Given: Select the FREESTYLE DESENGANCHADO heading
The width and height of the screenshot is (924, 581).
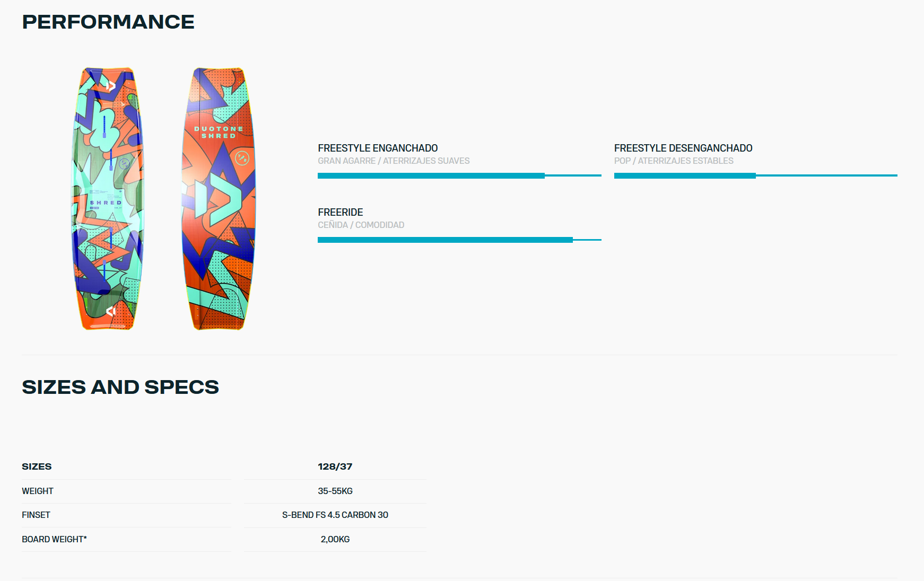Looking at the screenshot, I should 683,148.
